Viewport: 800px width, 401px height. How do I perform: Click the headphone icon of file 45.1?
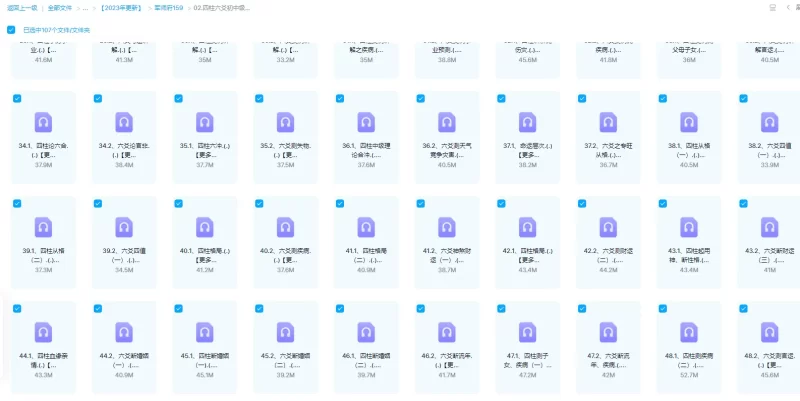point(205,329)
